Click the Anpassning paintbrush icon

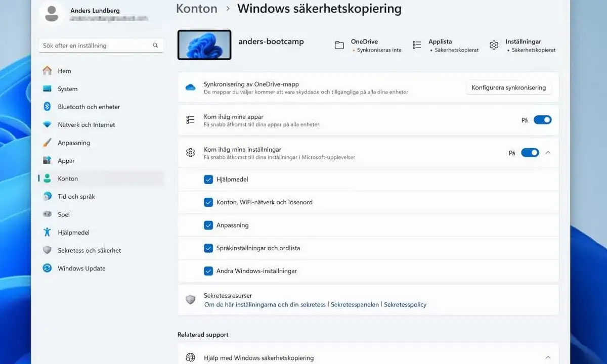click(x=47, y=143)
